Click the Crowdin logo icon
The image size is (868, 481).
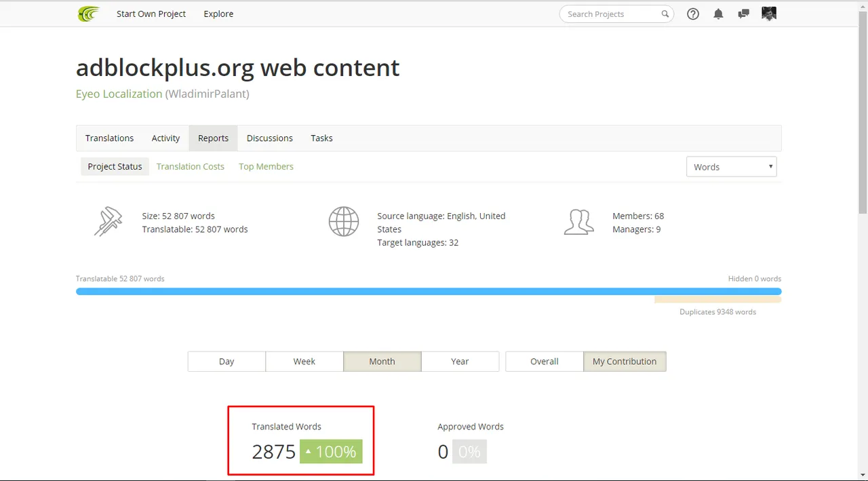tap(88, 14)
